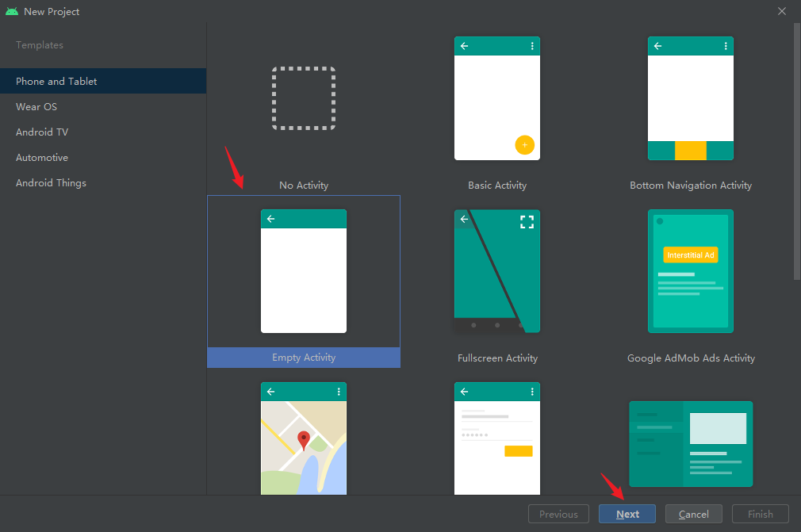Show Android Things templates
Viewport: 801px width, 532px height.
click(x=103, y=183)
